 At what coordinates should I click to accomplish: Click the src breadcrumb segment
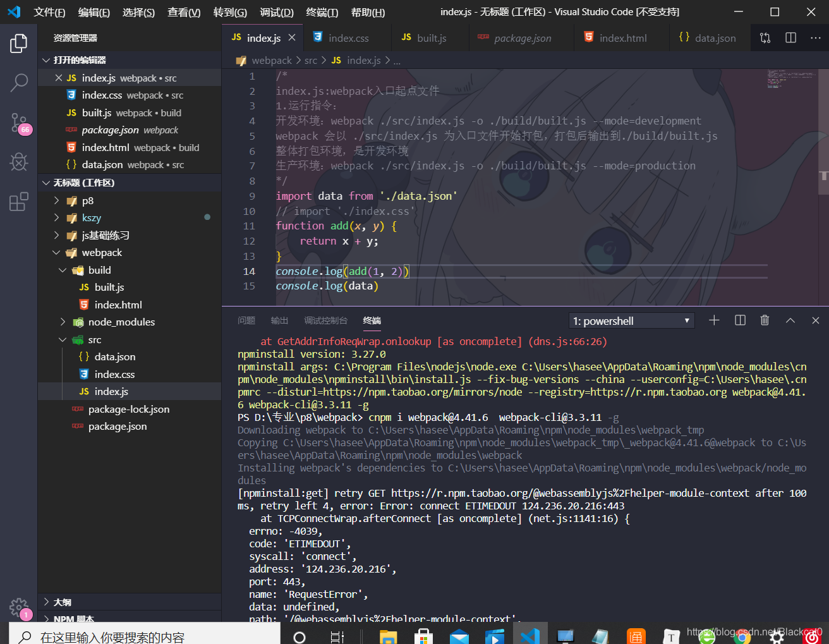(x=310, y=61)
